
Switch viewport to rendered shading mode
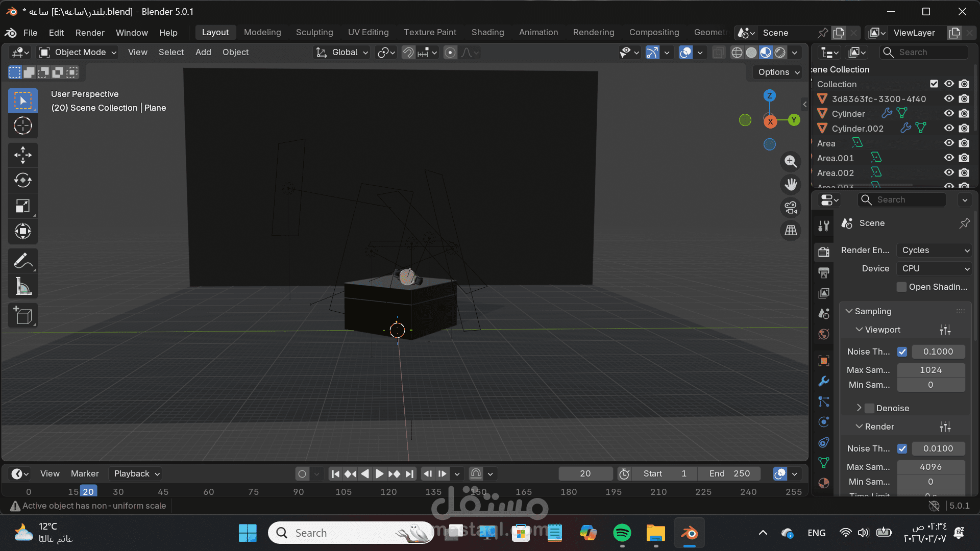point(780,53)
